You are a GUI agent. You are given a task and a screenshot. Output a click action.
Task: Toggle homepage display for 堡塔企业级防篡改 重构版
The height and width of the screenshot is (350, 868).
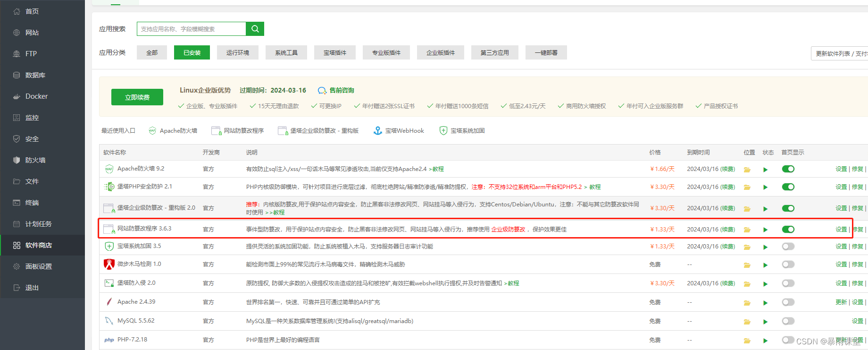click(x=788, y=208)
